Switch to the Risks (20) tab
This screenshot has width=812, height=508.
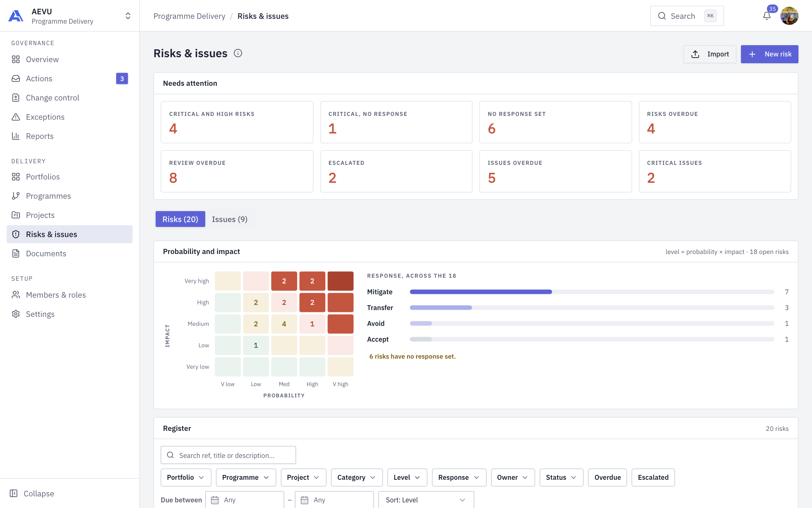(x=180, y=219)
